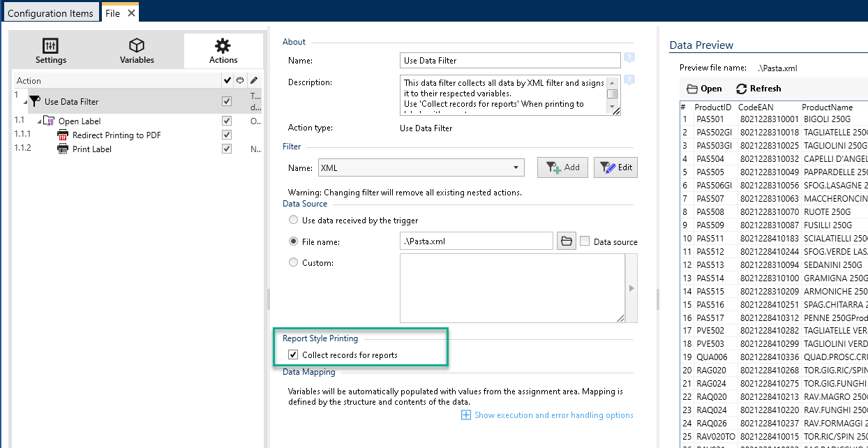The image size is (868, 448).
Task: Click the Add filter button
Action: point(562,167)
